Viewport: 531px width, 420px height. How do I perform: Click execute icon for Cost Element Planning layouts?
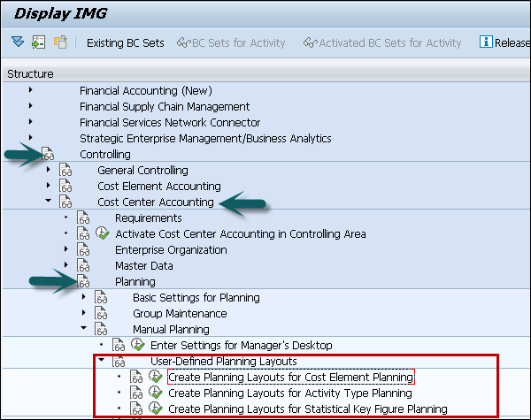pos(155,378)
